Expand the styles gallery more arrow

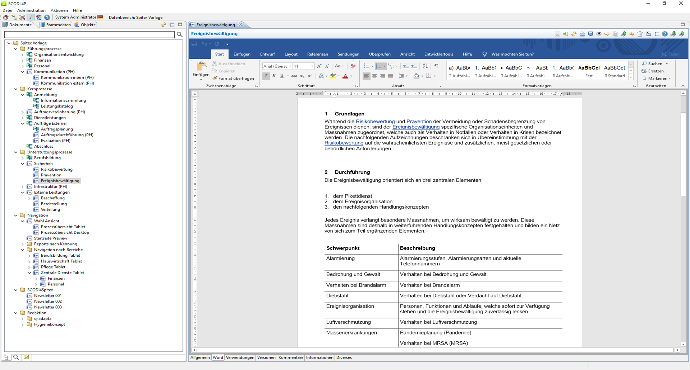tap(631, 77)
